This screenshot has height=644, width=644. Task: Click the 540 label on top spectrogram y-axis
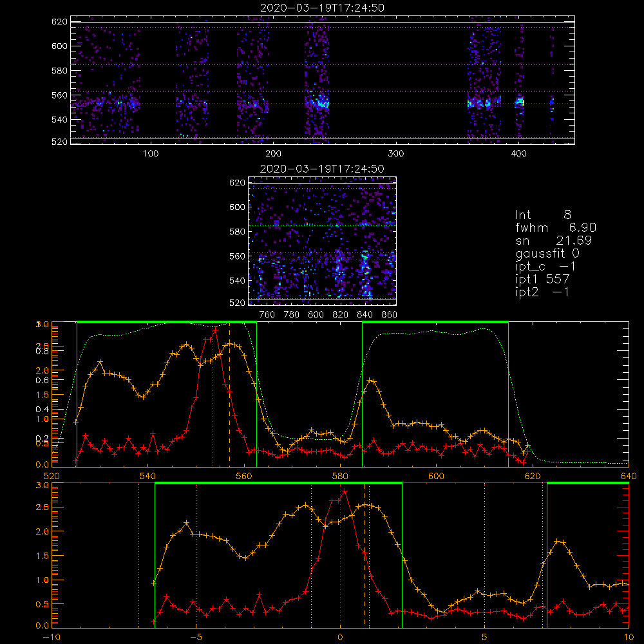point(59,120)
